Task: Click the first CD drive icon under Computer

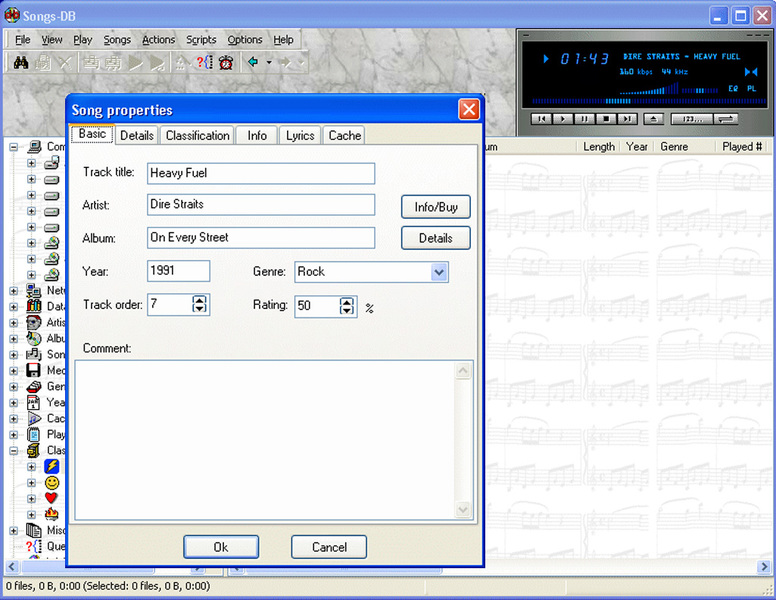Action: coord(51,243)
